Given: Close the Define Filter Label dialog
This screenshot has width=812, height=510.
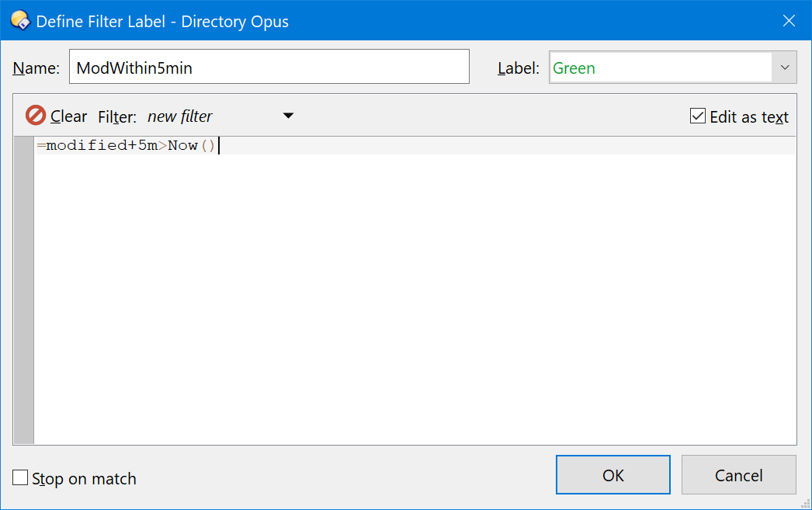Looking at the screenshot, I should (x=789, y=21).
